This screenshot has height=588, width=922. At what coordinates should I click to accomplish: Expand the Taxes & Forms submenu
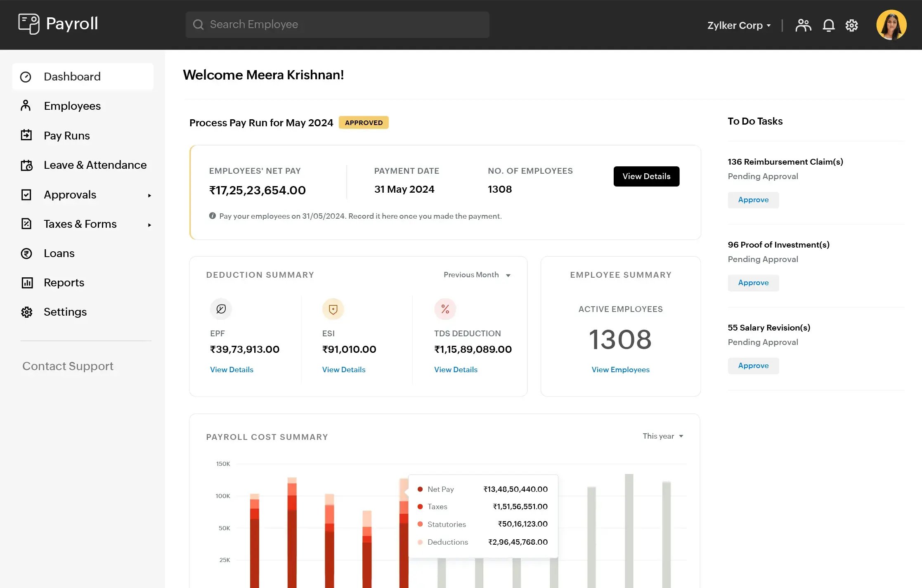click(x=149, y=224)
